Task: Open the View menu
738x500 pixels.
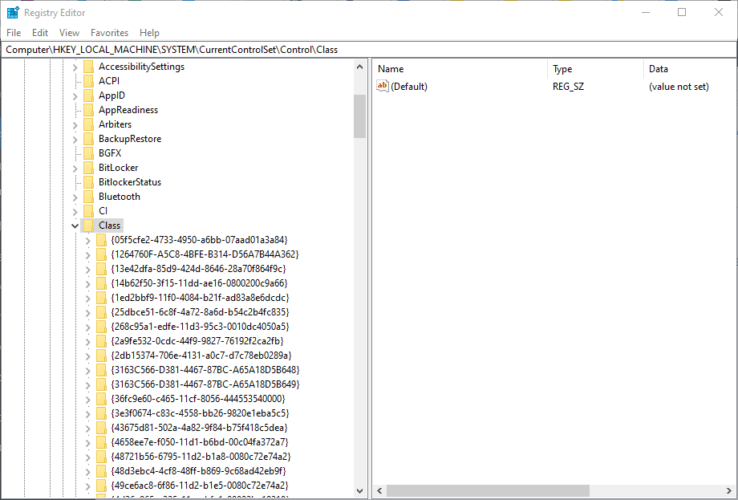Action: pyautogui.click(x=69, y=32)
